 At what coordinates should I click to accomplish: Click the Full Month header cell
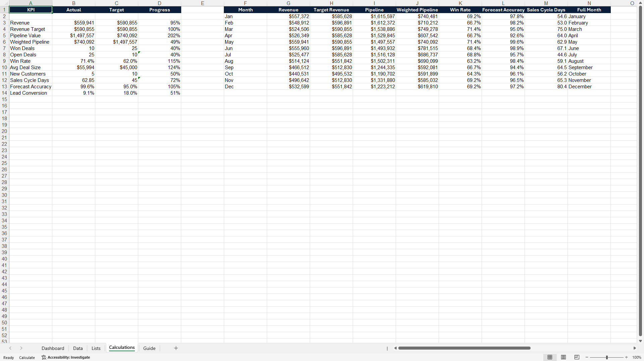(x=589, y=10)
